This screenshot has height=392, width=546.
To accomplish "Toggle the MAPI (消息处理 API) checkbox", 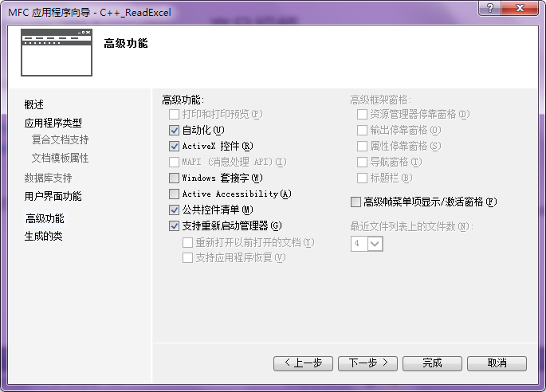I will (174, 162).
